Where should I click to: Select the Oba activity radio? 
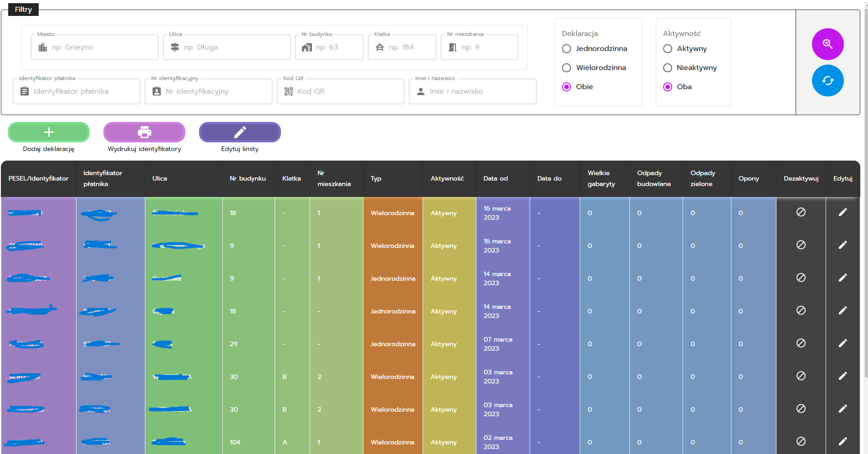click(x=668, y=87)
